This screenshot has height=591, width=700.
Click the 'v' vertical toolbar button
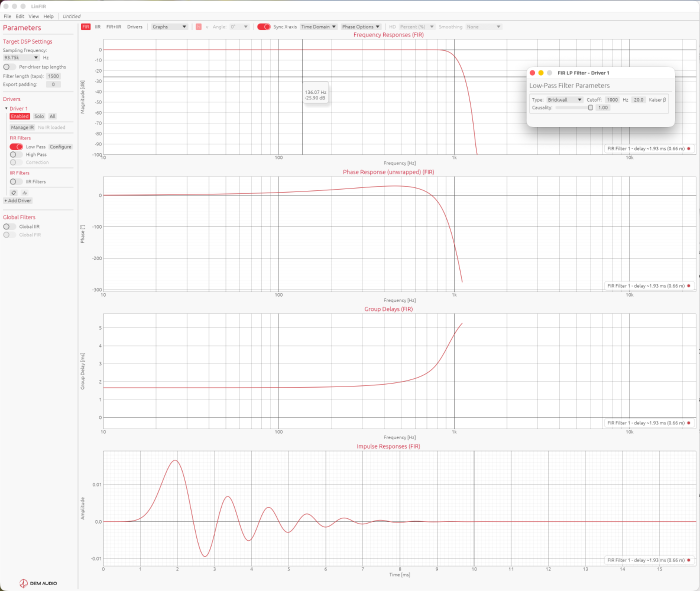click(x=207, y=27)
